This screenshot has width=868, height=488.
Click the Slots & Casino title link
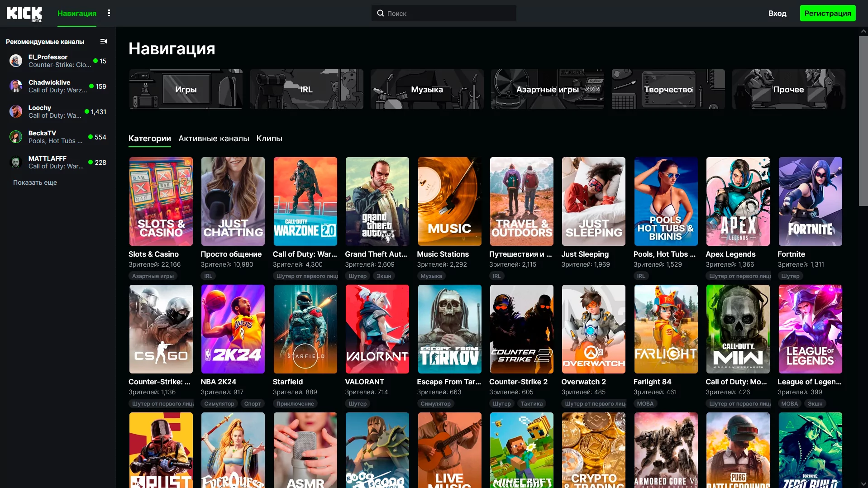[153, 254]
